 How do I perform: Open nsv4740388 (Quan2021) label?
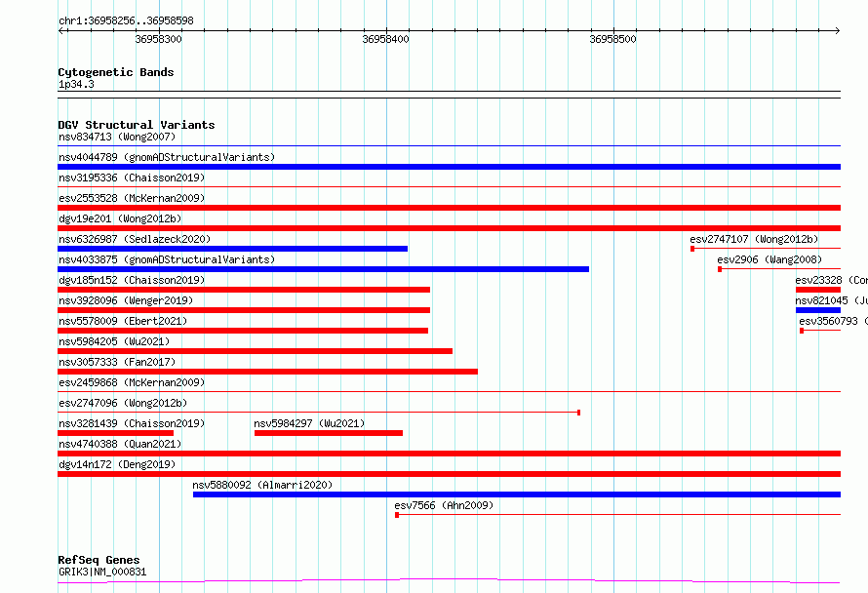point(120,444)
